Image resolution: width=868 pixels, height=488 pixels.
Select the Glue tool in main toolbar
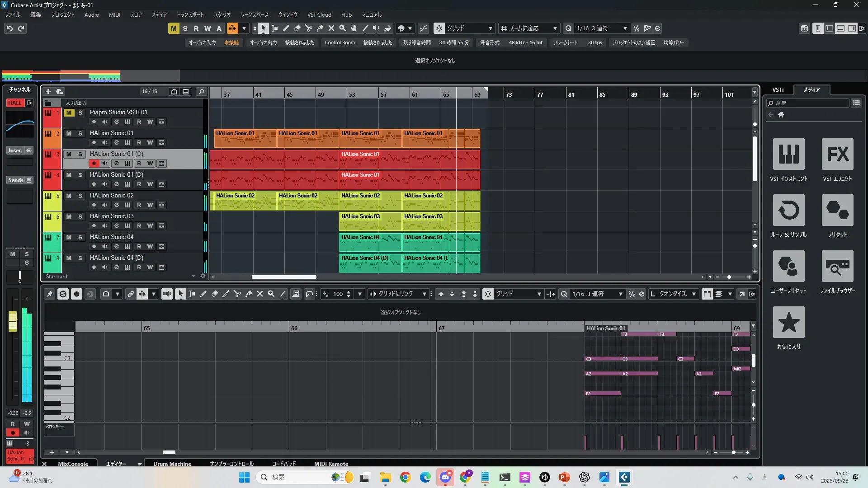click(320, 28)
